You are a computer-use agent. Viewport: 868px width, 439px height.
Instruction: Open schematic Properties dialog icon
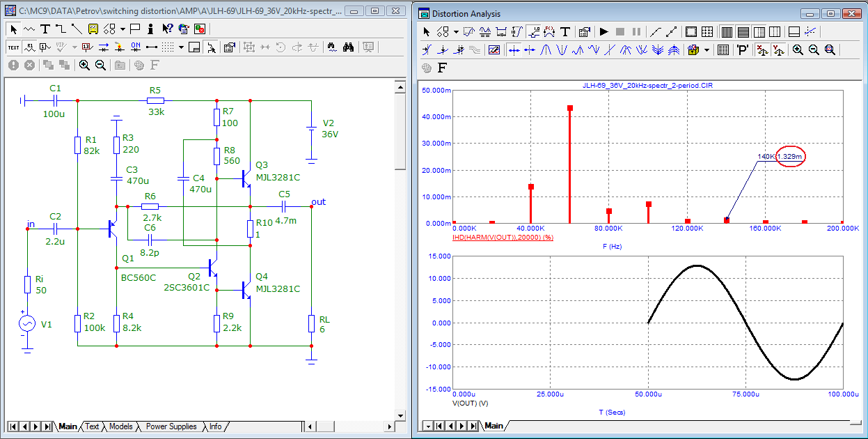(229, 47)
